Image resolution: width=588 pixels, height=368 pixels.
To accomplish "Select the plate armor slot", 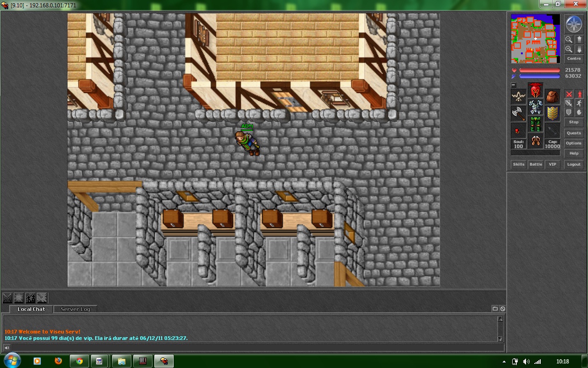I will 536,107.
